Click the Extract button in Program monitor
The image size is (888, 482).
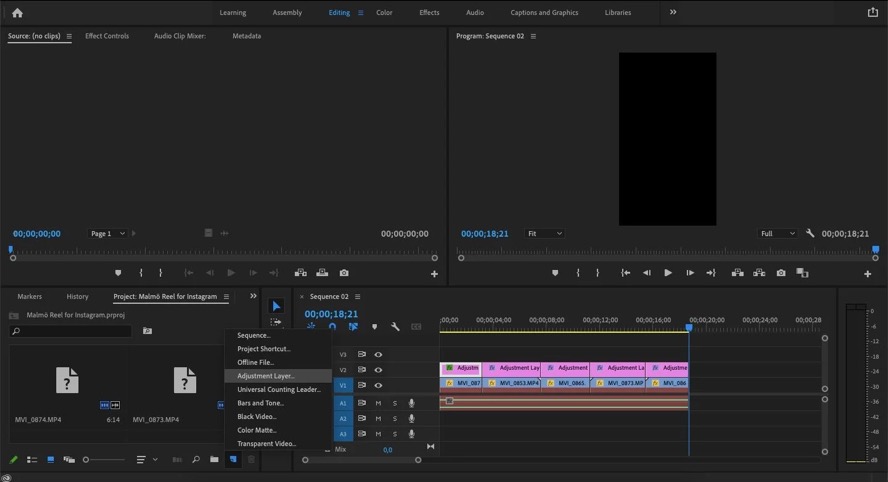tap(759, 272)
